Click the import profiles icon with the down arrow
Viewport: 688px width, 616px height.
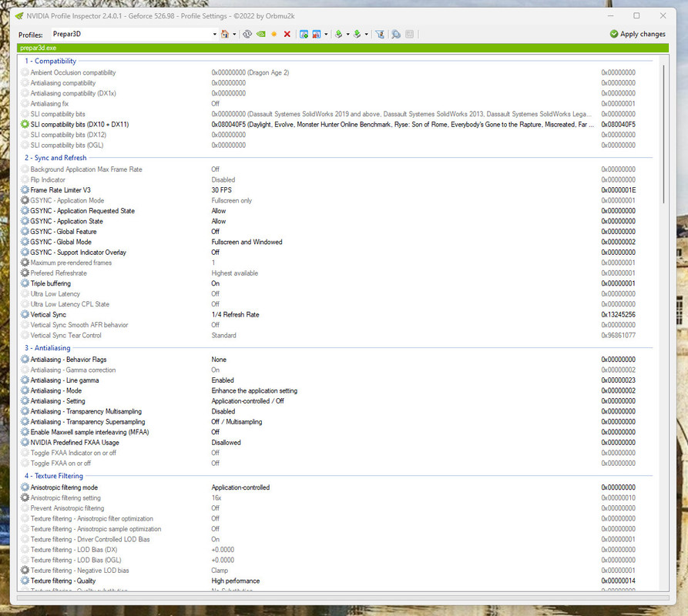pyautogui.click(x=357, y=34)
